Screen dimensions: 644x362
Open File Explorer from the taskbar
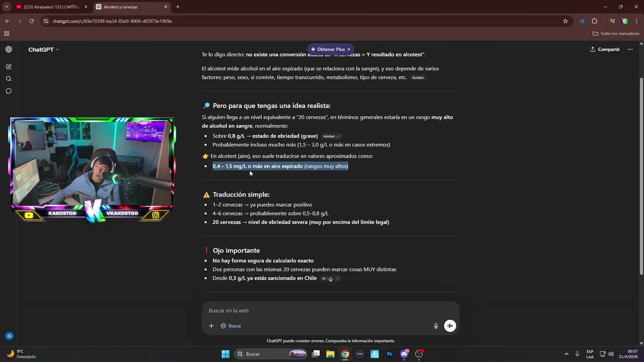coord(331,354)
